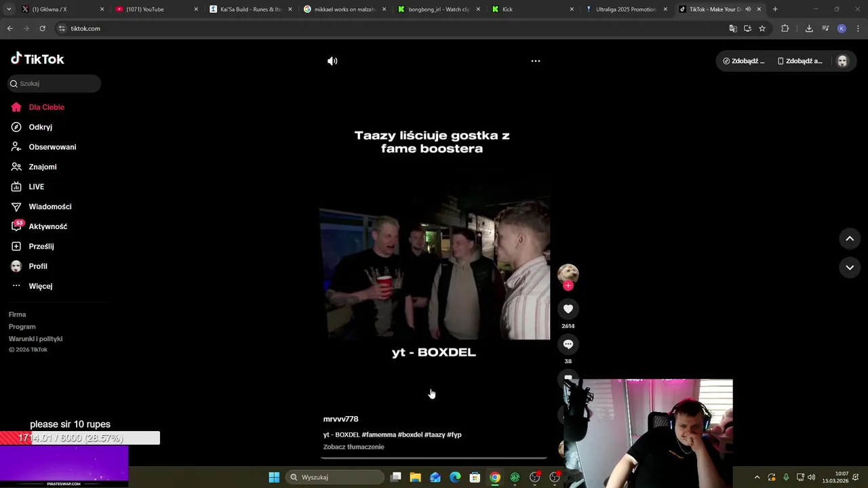Open mrvvv778 creator profile link

[341, 419]
